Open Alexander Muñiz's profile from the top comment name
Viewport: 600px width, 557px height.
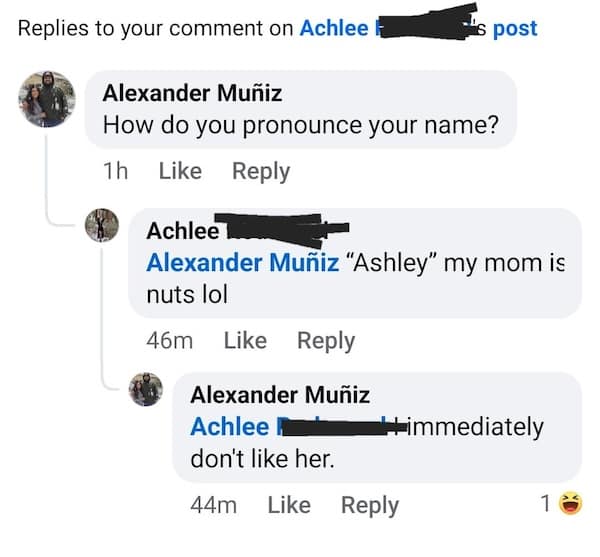coord(192,93)
